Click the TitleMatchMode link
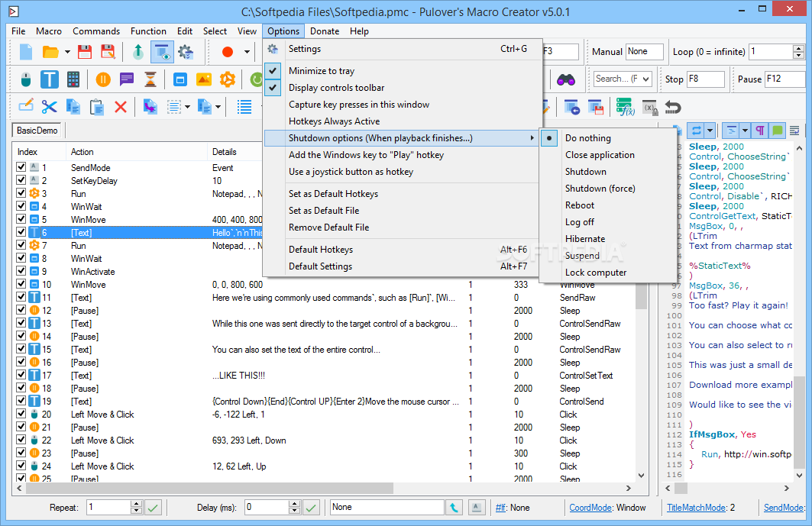 (x=696, y=508)
